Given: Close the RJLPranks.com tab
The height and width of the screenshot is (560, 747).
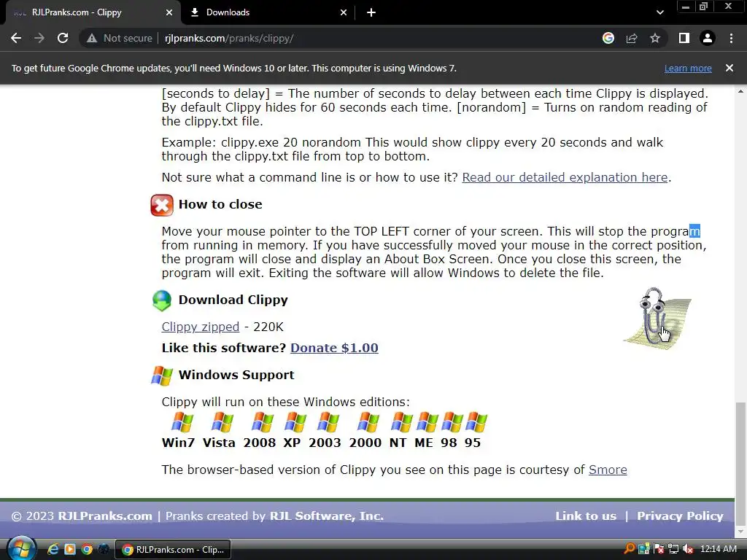Looking at the screenshot, I should 169,12.
